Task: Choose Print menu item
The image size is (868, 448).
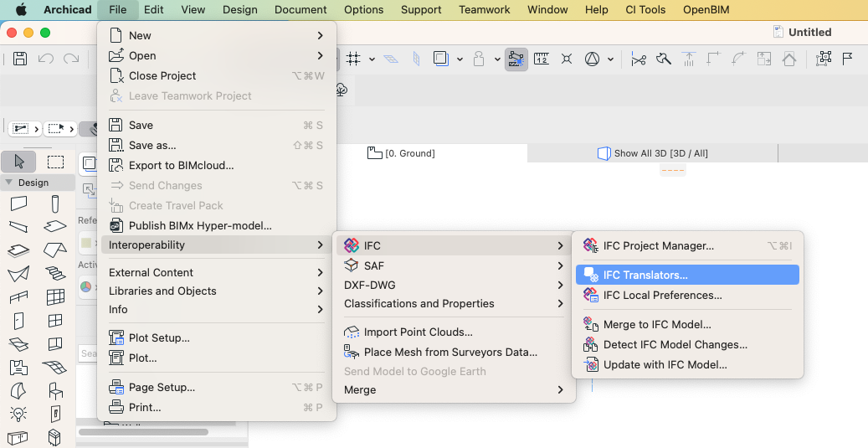Action: (217, 407)
